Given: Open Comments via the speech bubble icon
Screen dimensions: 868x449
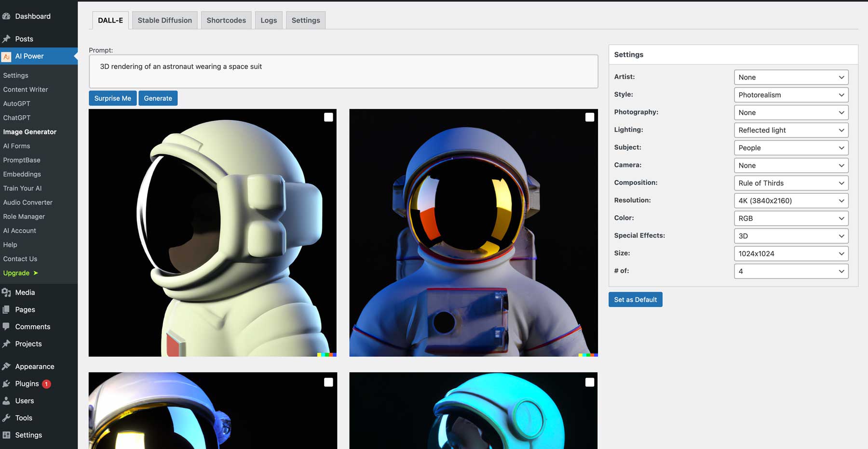Looking at the screenshot, I should [x=6, y=327].
